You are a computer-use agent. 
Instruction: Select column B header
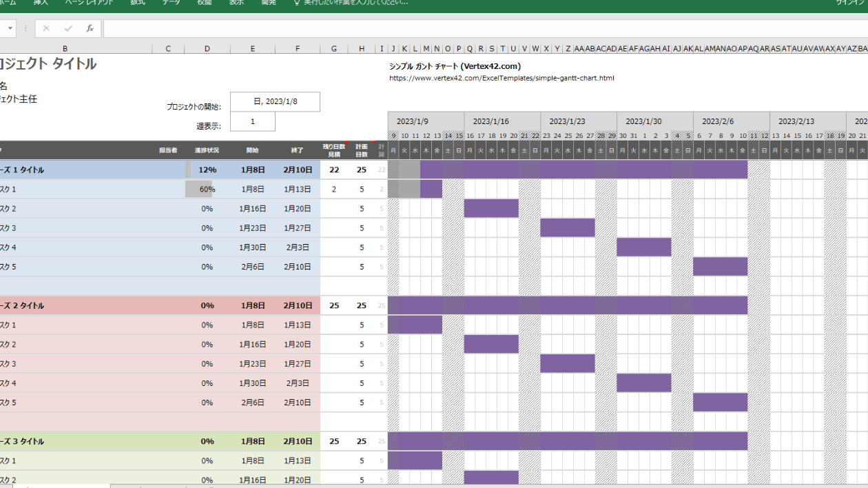65,48
